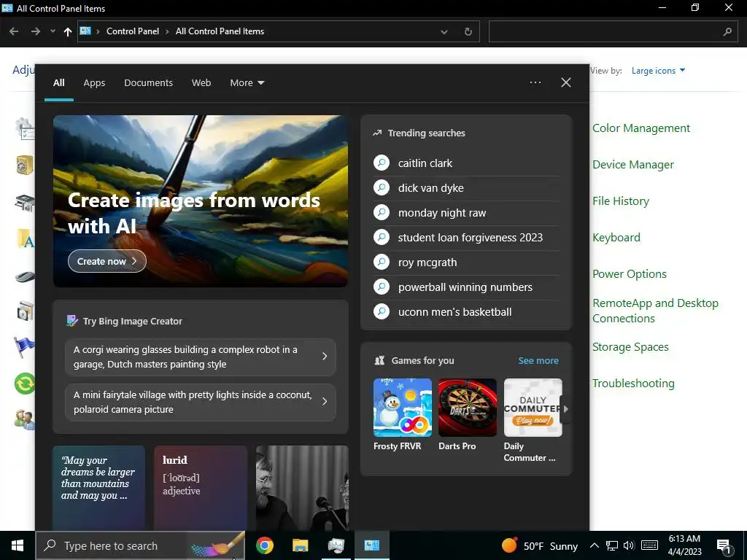Open the Frosty FRVR game
747x560 pixels.
pos(403,415)
